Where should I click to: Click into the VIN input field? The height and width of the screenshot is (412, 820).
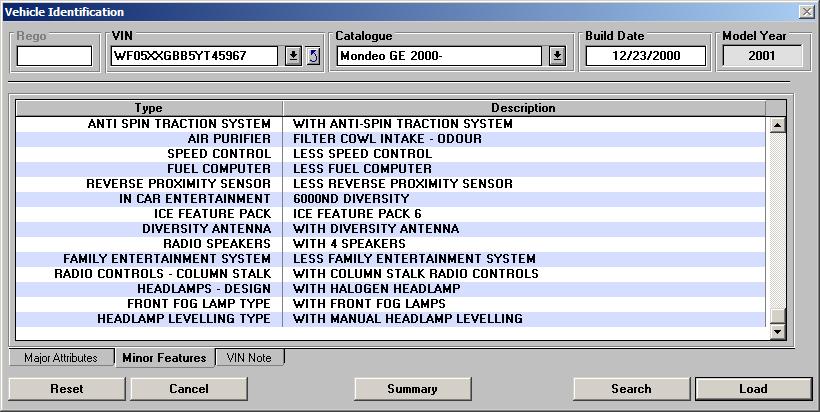tap(193, 56)
